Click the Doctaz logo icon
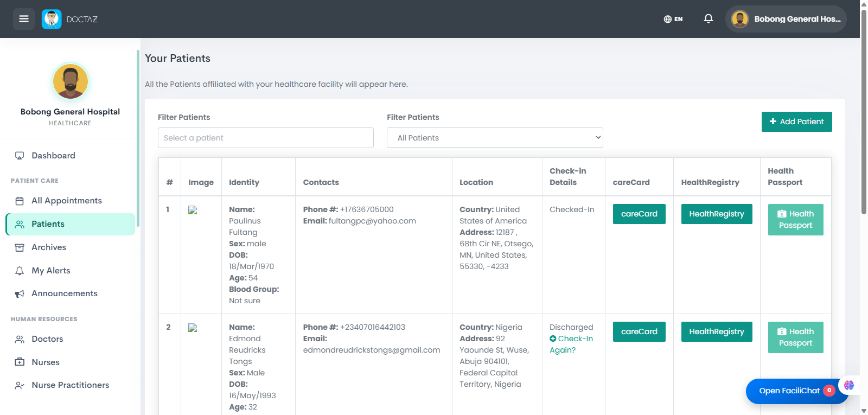Image resolution: width=868 pixels, height=415 pixels. (x=52, y=19)
